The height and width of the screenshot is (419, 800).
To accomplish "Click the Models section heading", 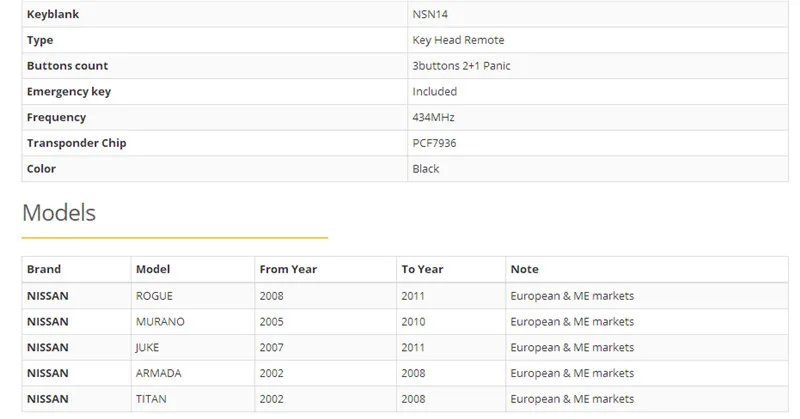I will pyautogui.click(x=59, y=213).
